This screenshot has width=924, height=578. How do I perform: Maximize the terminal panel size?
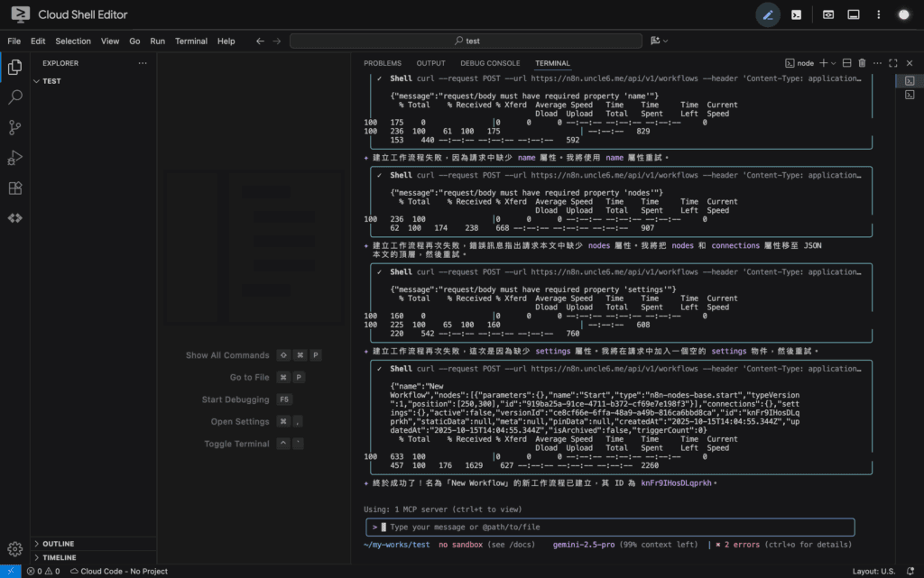(x=892, y=63)
